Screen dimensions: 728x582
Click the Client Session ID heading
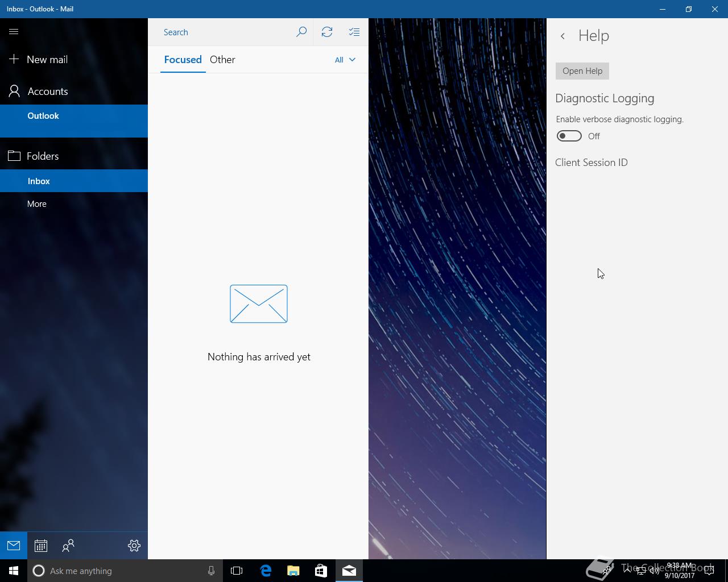591,163
